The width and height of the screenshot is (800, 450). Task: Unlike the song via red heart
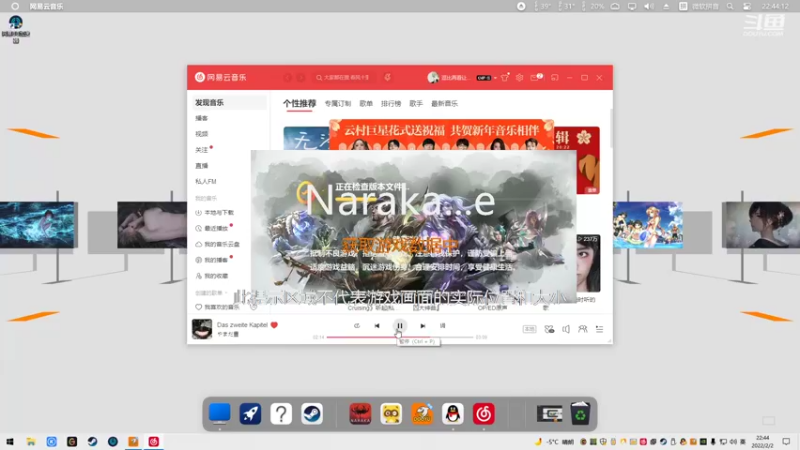click(274, 324)
